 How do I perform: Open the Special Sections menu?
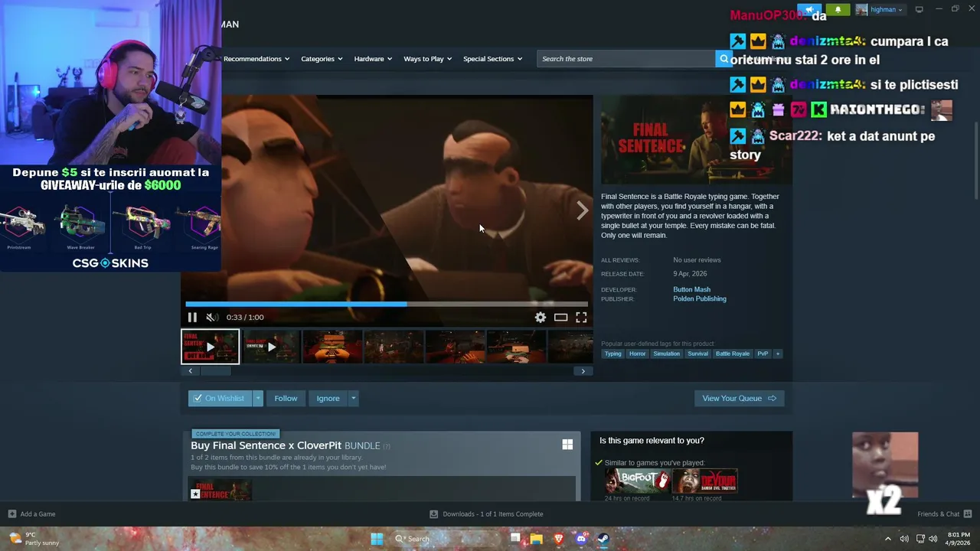pyautogui.click(x=492, y=59)
